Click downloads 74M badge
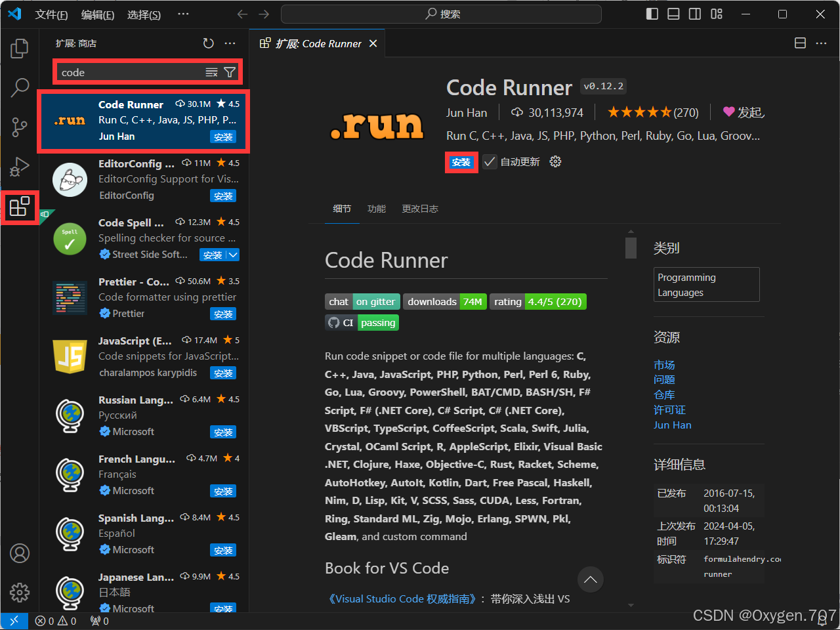The image size is (840, 630). pos(445,302)
